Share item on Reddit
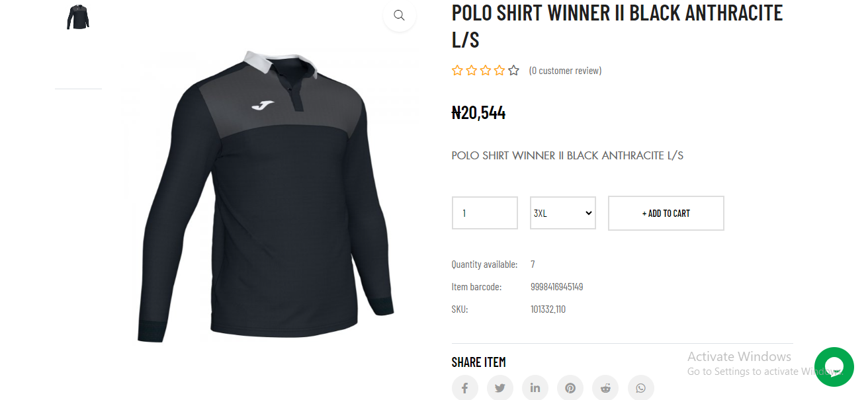This screenshot has width=868, height=400. pos(605,388)
